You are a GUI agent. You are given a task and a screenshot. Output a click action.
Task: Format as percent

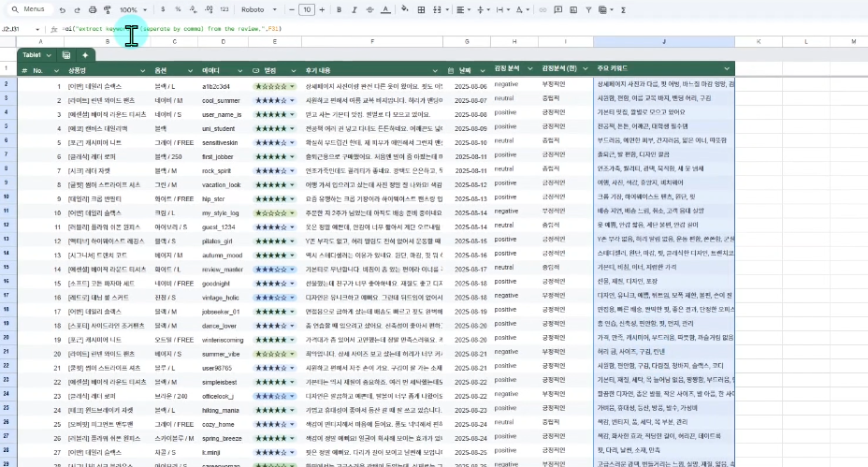(x=178, y=10)
